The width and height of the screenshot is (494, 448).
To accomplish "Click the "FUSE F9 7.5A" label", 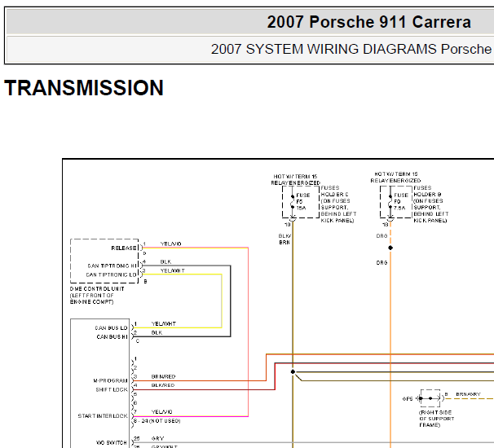I will [x=400, y=201].
